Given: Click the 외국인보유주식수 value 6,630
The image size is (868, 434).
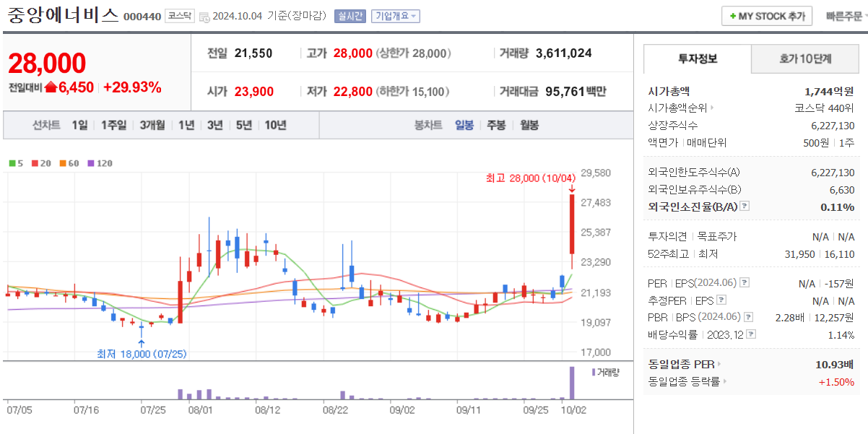Looking at the screenshot, I should point(843,189).
